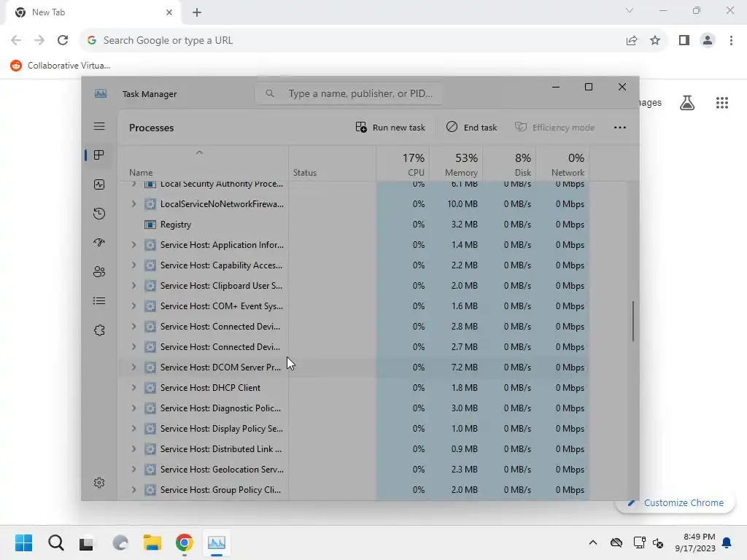The height and width of the screenshot is (560, 747).
Task: Open File Explorer from taskbar
Action: pos(152,542)
